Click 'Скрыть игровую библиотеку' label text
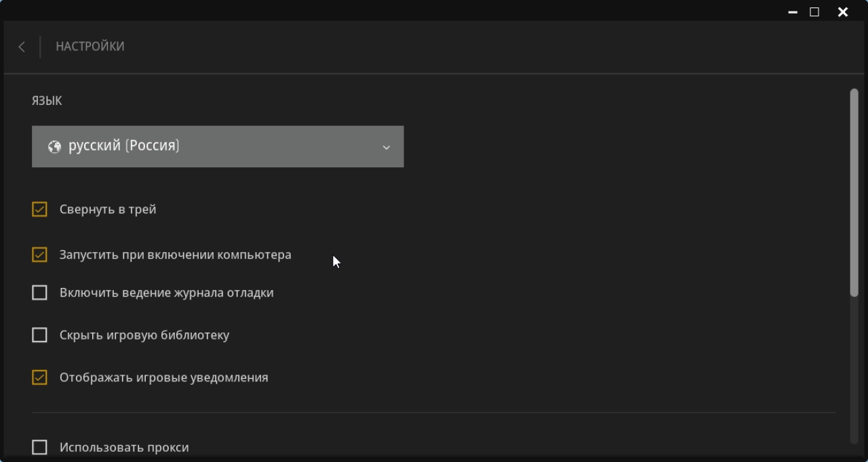This screenshot has height=462, width=868. [x=144, y=335]
